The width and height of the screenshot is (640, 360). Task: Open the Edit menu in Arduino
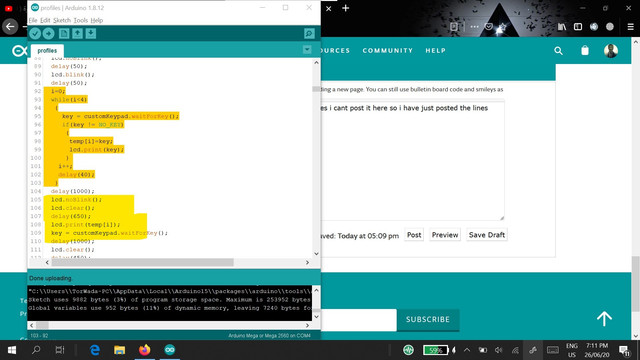45,20
